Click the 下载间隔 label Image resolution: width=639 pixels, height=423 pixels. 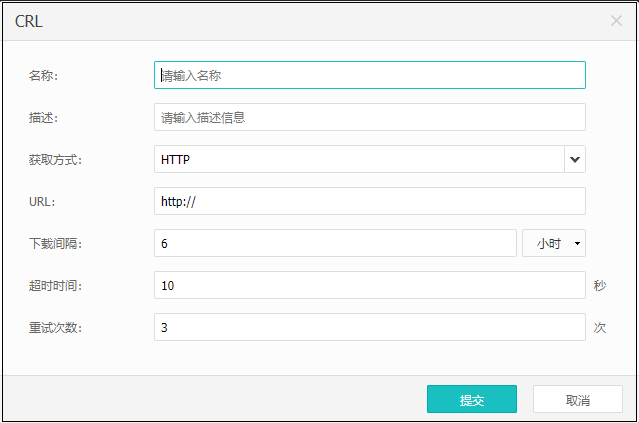point(56,243)
